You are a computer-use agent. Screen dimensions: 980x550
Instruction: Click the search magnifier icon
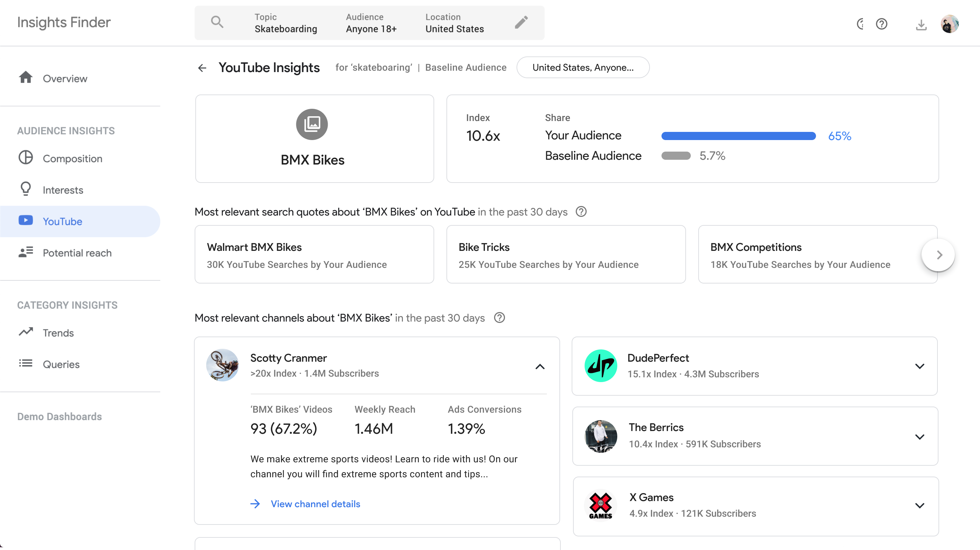217,22
